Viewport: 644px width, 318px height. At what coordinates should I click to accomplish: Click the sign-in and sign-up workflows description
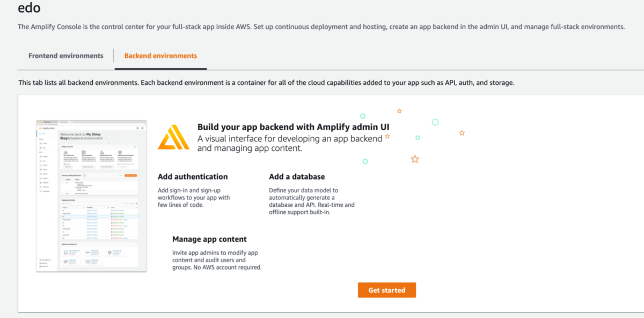point(194,198)
